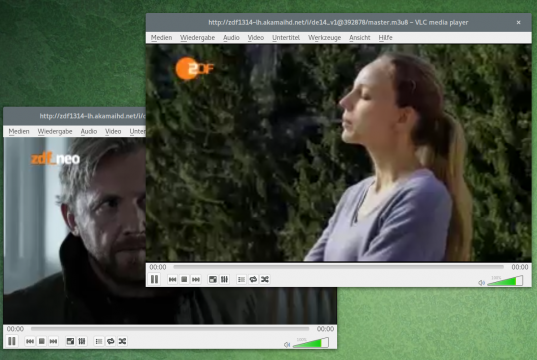Viewport: 537px width, 360px height.
Task: Click elapsed time in ZDF front window
Action: (158, 267)
